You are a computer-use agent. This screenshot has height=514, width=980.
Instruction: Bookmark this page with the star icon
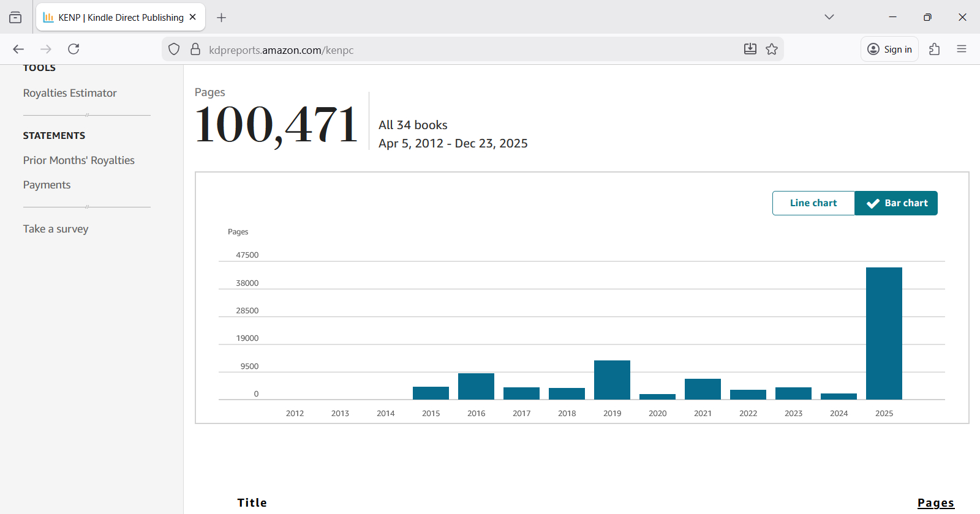[x=772, y=49]
